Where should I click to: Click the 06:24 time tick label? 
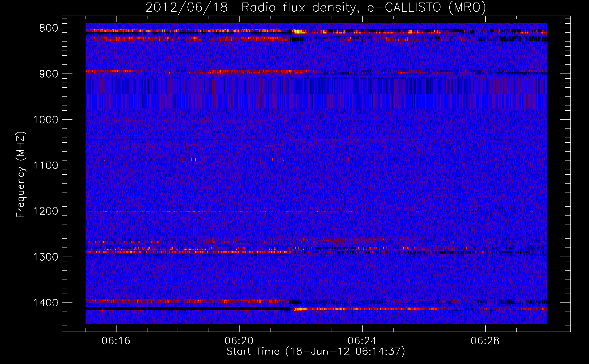(x=362, y=341)
